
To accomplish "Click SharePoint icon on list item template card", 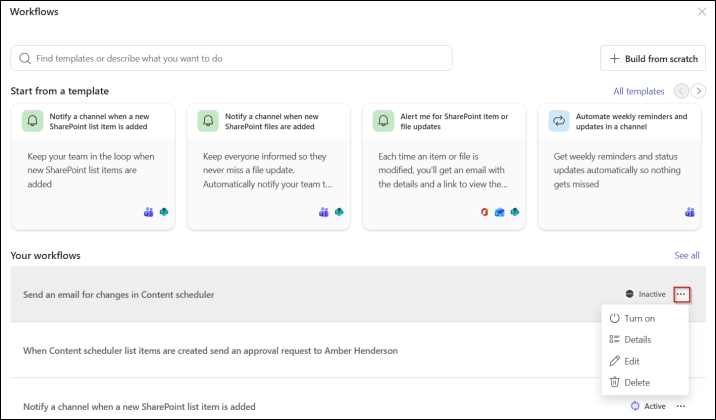I will [164, 212].
